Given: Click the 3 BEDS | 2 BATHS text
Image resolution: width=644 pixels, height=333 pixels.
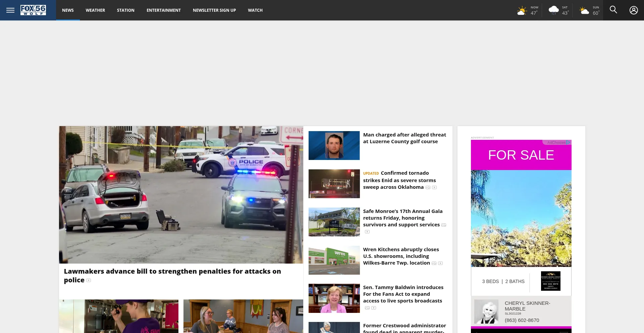Looking at the screenshot, I should [x=503, y=281].
